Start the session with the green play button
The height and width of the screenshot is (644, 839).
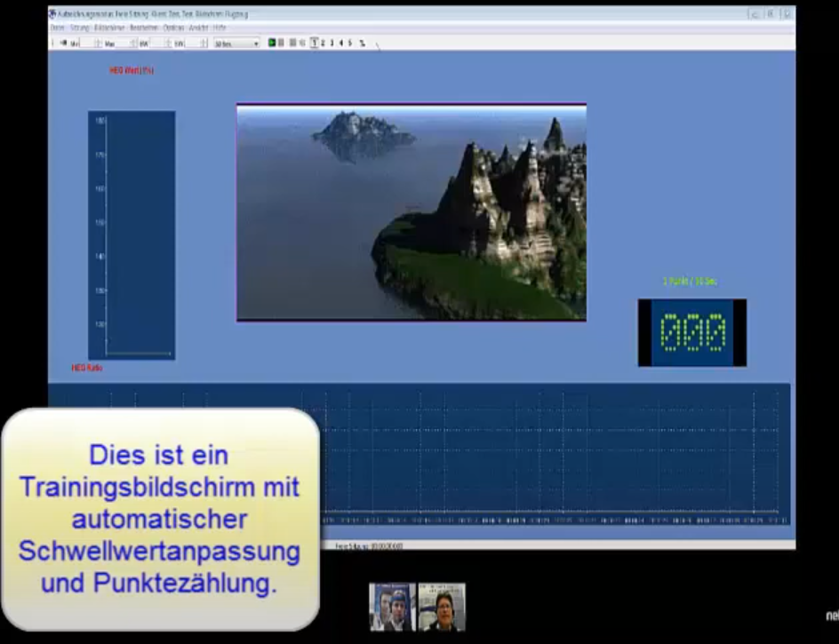272,43
